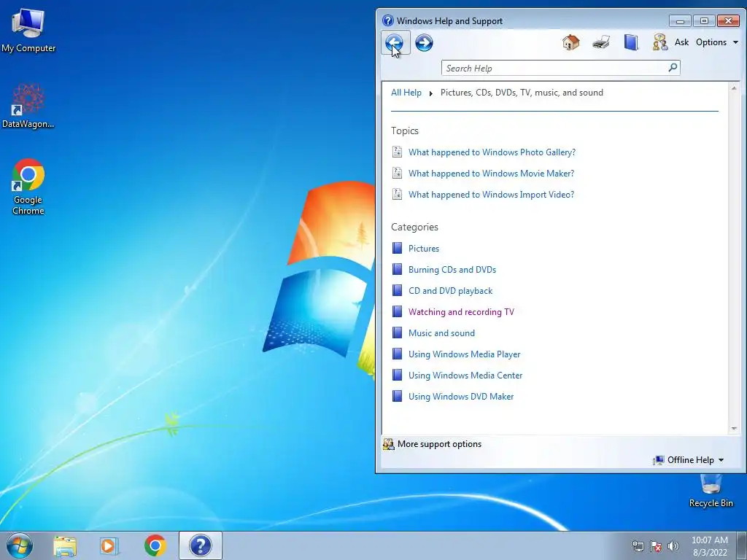Click the book icon next to Using Windows DVD Maker
Screen dimensions: 747x560
[x=397, y=396]
